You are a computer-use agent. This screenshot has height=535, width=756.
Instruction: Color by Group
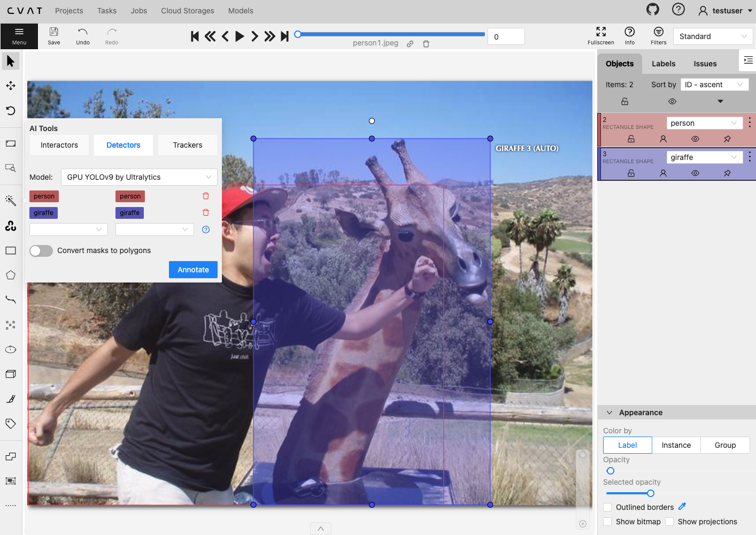pos(725,445)
